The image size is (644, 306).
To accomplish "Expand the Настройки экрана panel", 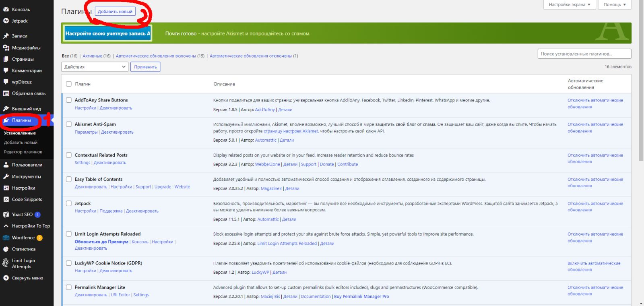I will coord(570,4).
